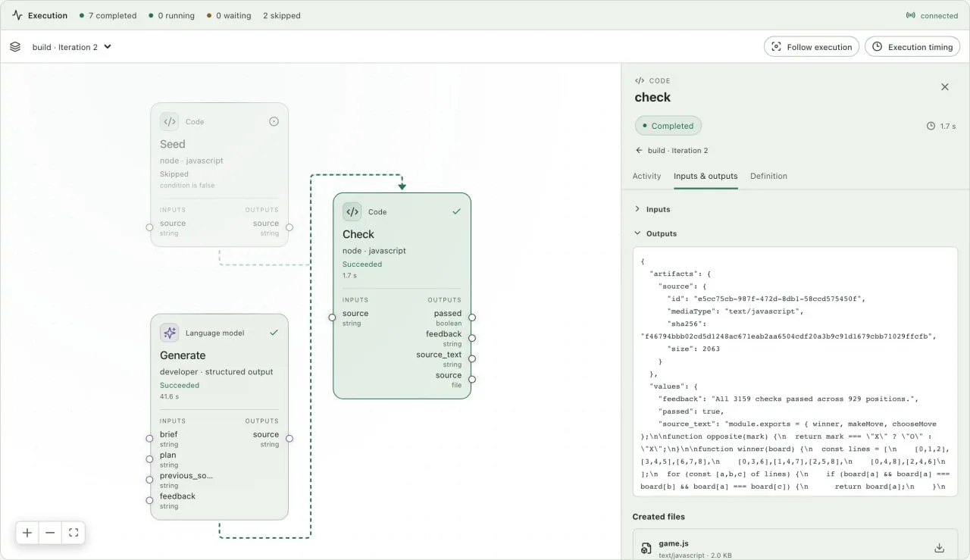The height and width of the screenshot is (560, 970).
Task: Click the '0 running' status count
Action: tap(171, 15)
